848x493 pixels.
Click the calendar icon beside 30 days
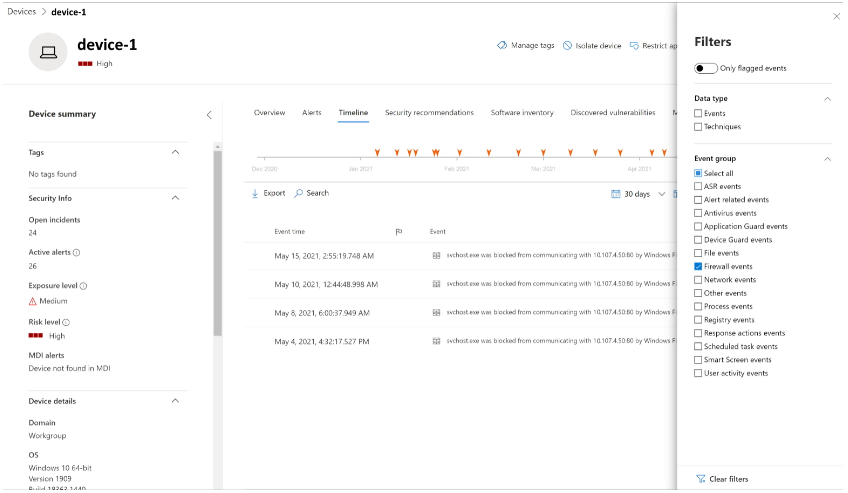(615, 194)
